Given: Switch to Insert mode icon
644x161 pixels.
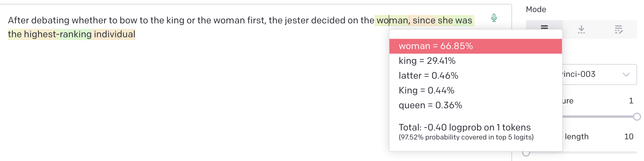Looking at the screenshot, I should (581, 29).
